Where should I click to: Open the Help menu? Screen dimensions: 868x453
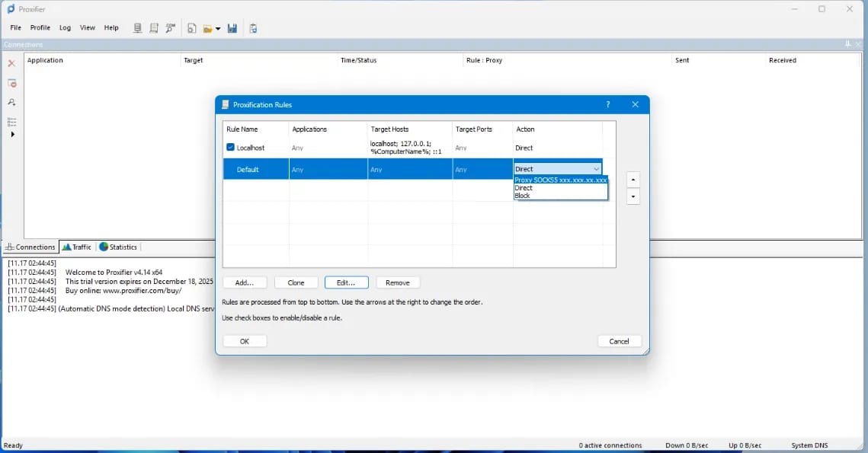tap(111, 27)
